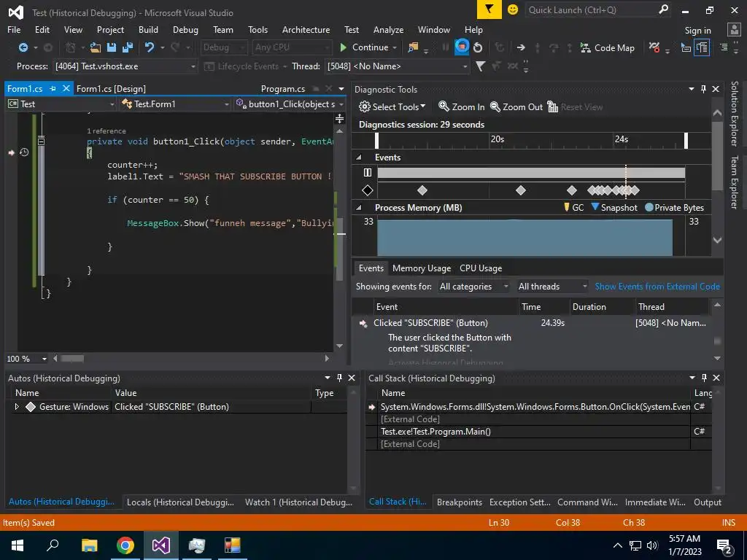
Task: Open the Debug menu
Action: pos(185,29)
